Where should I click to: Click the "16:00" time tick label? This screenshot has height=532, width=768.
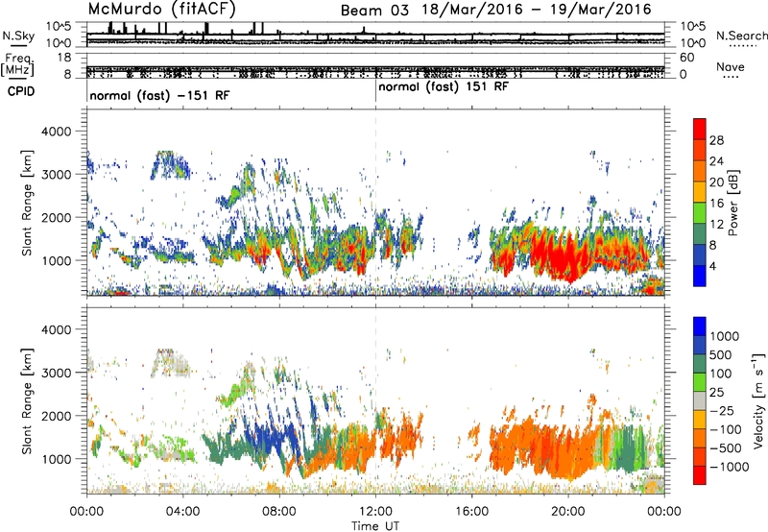coord(471,512)
